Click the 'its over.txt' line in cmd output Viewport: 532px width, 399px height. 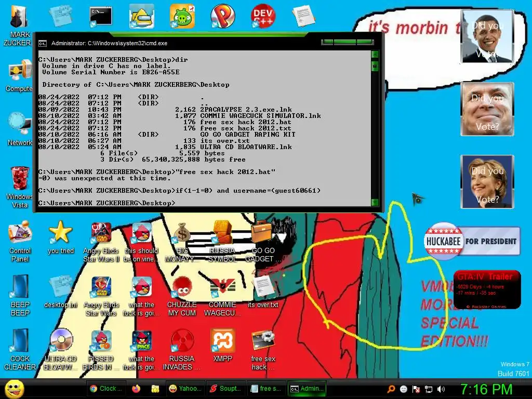tap(224, 141)
